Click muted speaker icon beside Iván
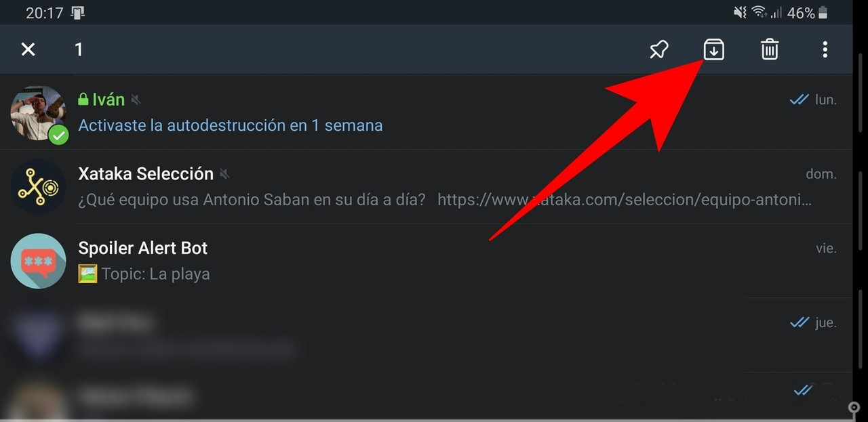The image size is (868, 422). 136,100
